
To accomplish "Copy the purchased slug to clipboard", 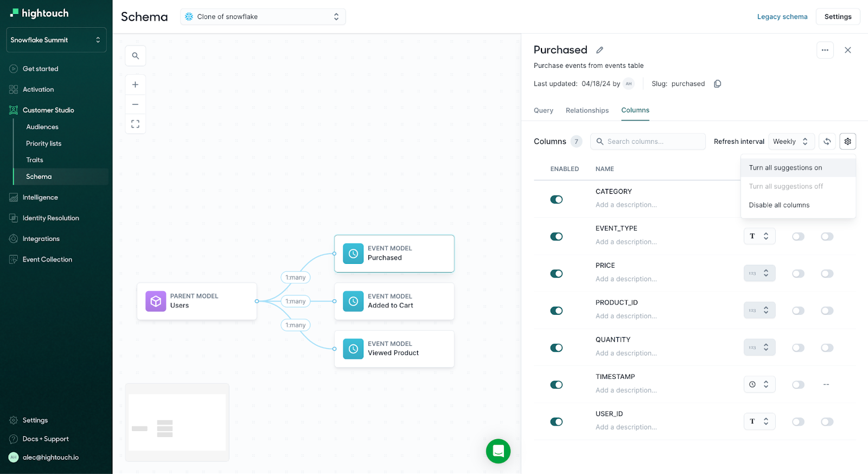I will click(717, 84).
